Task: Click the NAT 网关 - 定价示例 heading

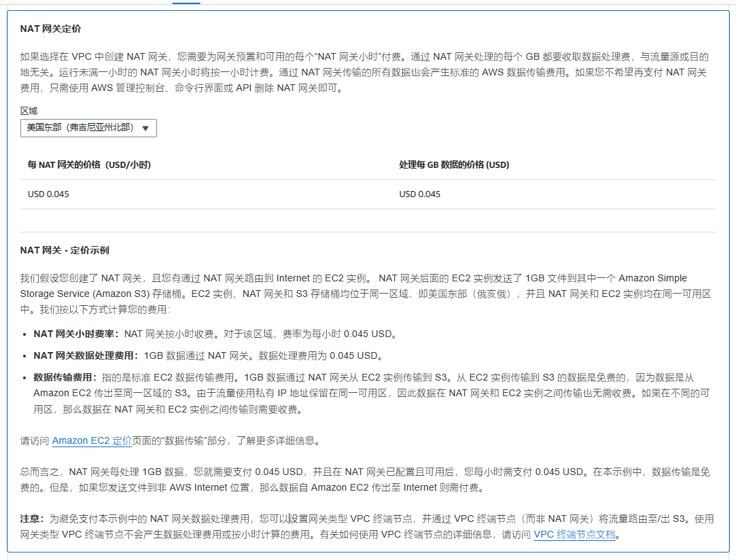Action: (x=65, y=250)
